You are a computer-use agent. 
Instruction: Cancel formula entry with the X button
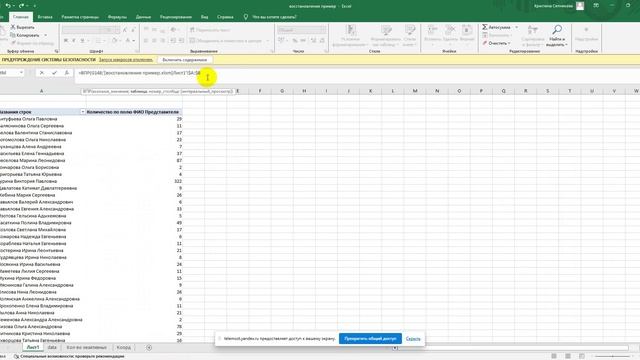[x=42, y=73]
